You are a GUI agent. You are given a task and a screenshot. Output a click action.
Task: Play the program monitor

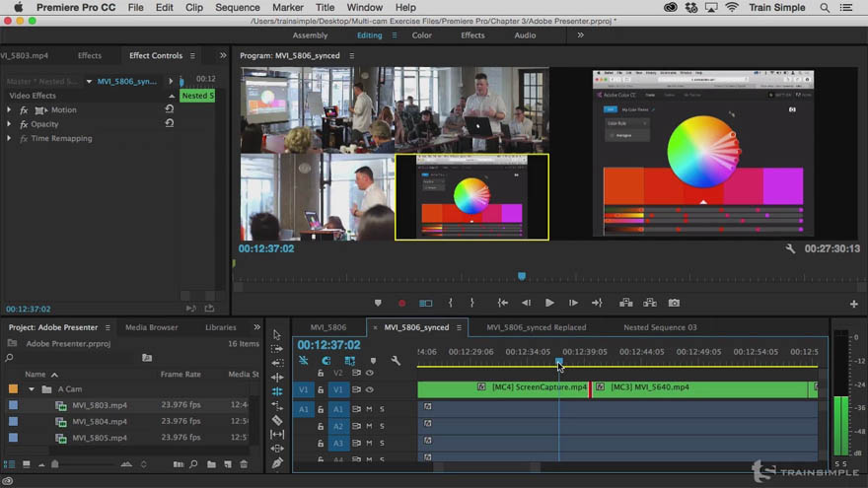pyautogui.click(x=549, y=304)
